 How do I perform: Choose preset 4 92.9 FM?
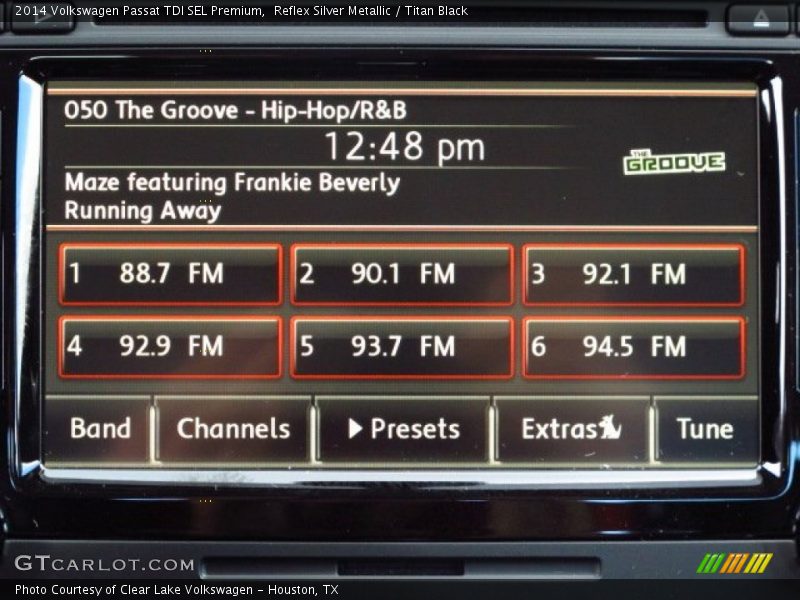pos(170,347)
